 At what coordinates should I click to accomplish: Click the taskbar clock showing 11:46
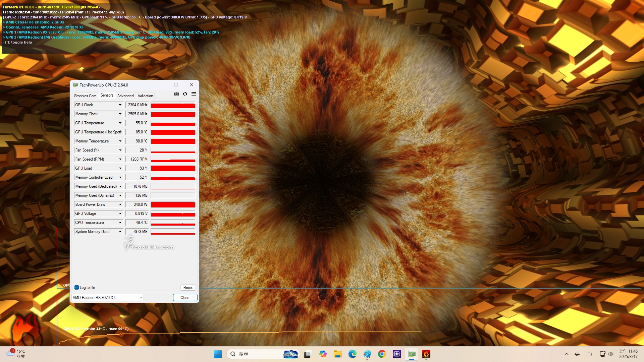click(628, 354)
